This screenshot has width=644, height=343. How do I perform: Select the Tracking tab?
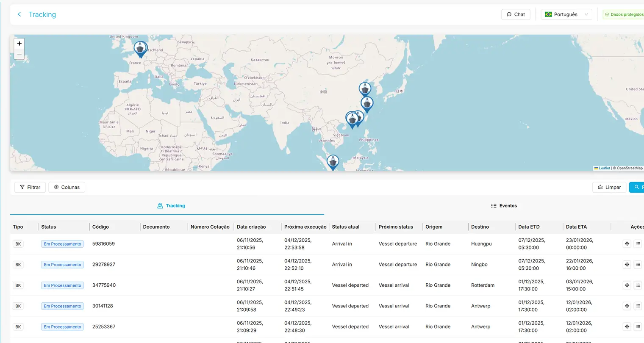click(x=171, y=206)
